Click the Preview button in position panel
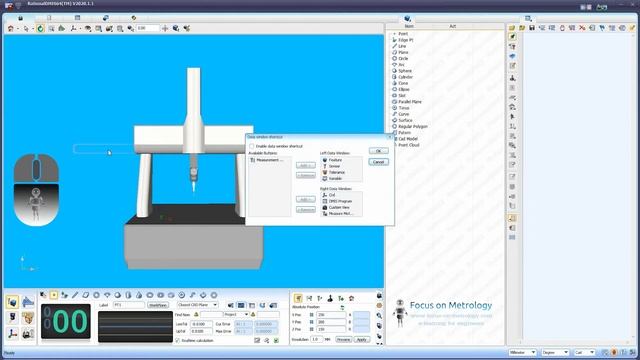Viewport: 640px width, 360px height. coord(344,340)
